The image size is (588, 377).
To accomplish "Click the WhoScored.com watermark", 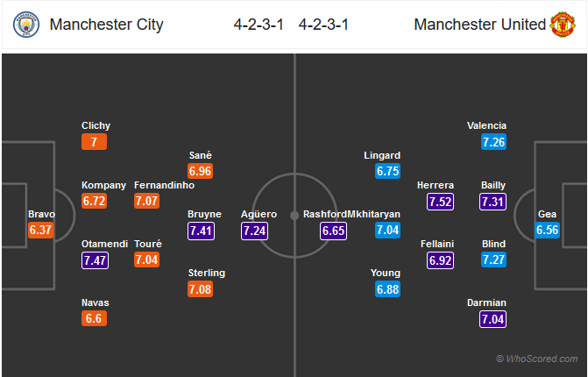I will 536,359.
